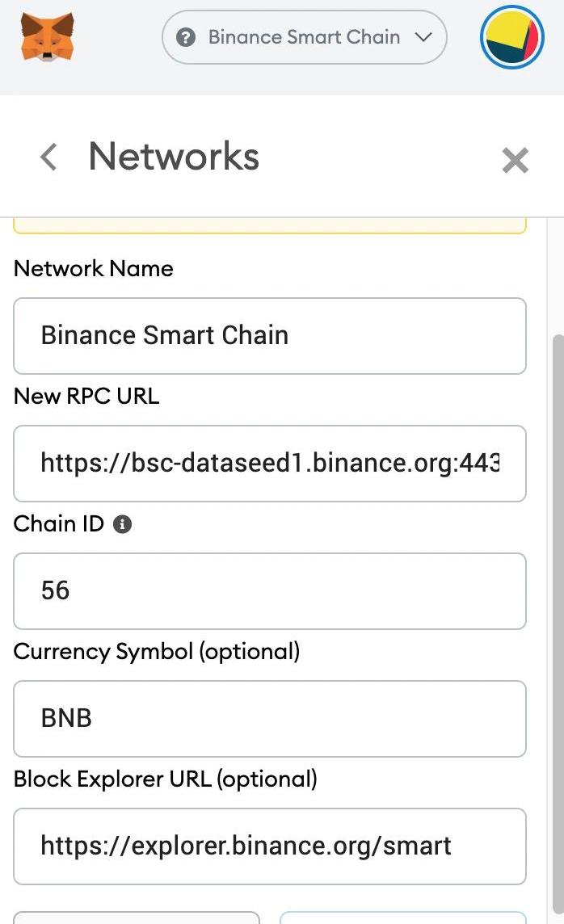Click the partially visible bottom-right Save button

coord(402,918)
